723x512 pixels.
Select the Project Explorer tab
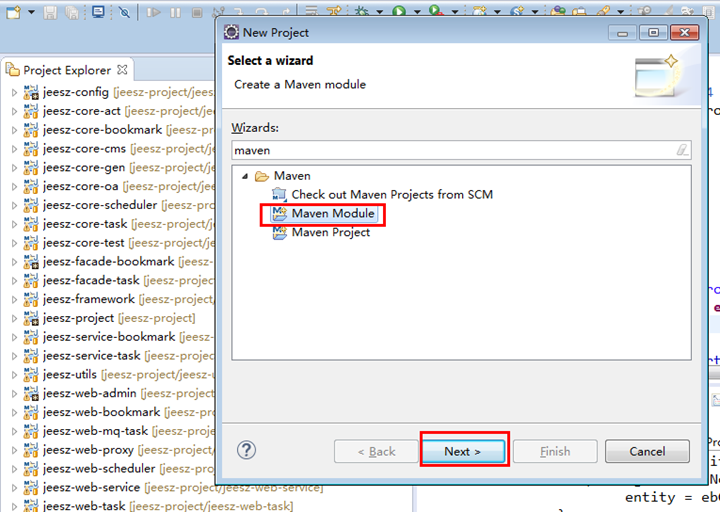(67, 70)
